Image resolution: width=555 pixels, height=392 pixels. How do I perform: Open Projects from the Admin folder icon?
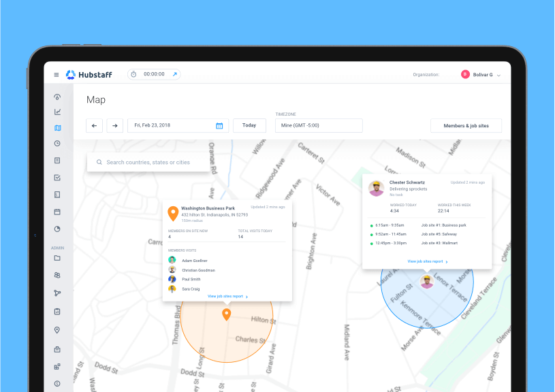point(57,258)
